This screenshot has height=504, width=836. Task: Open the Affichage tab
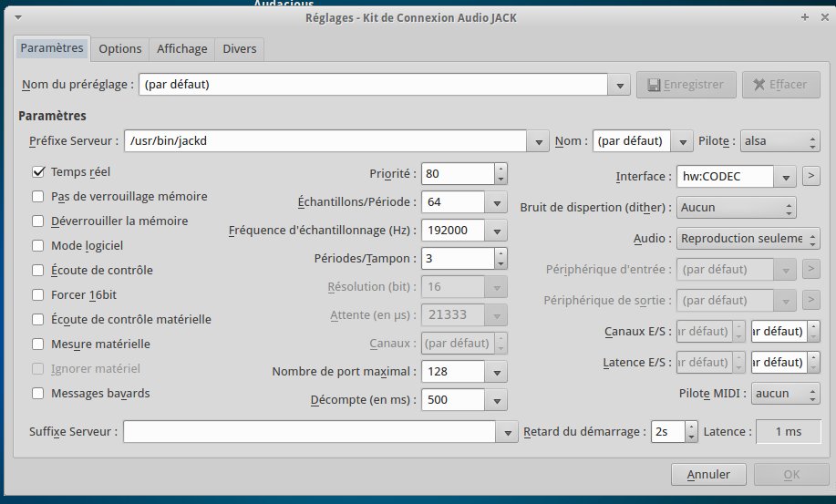pos(181,48)
